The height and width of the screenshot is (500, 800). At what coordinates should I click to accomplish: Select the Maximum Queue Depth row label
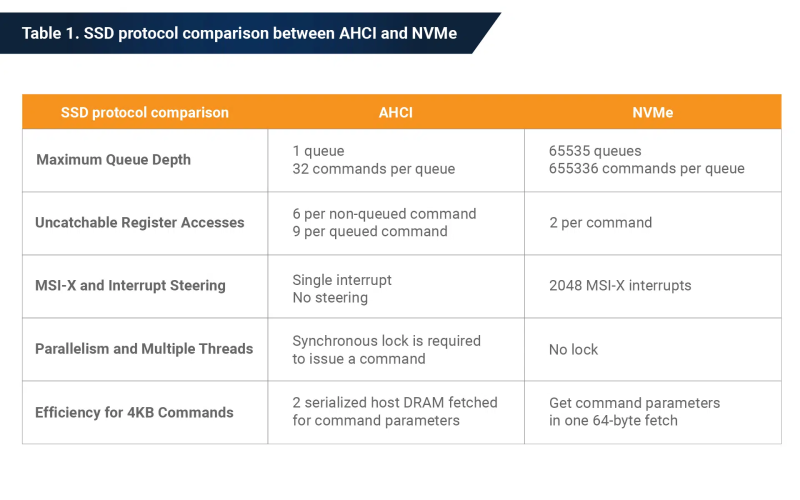(x=113, y=160)
